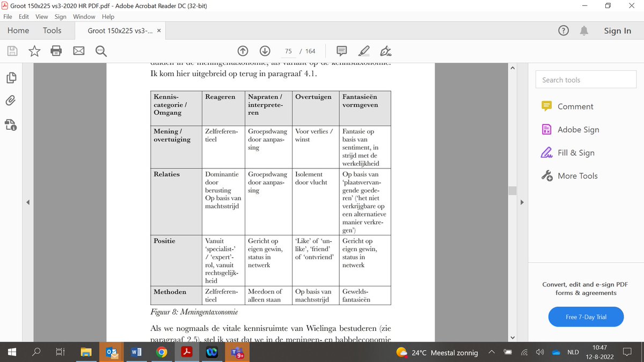The width and height of the screenshot is (644, 362).
Task: Click scrollbar down arrow of document
Action: (513, 337)
